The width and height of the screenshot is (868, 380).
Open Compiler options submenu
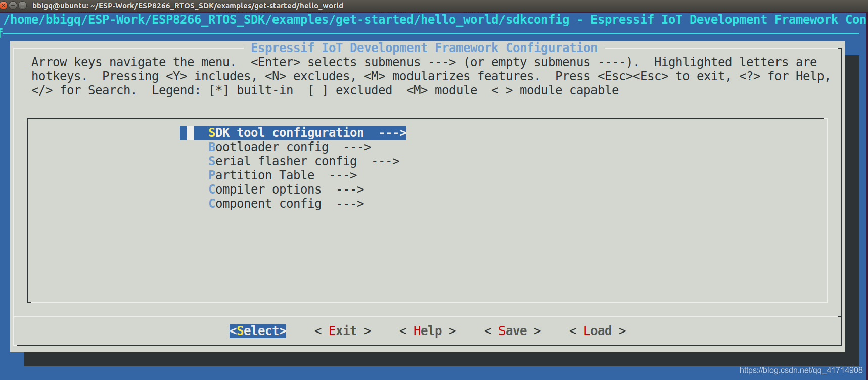click(286, 189)
